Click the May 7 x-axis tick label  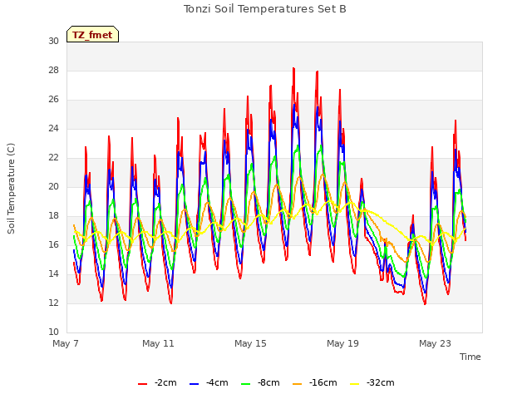click(x=66, y=343)
